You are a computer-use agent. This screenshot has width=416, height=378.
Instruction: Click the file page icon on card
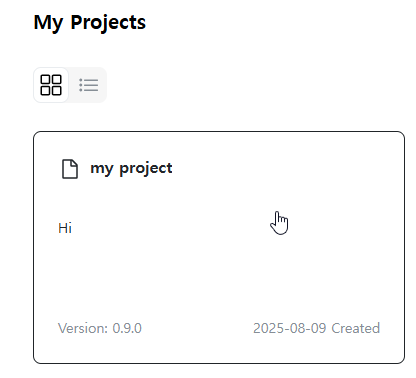pos(70,169)
